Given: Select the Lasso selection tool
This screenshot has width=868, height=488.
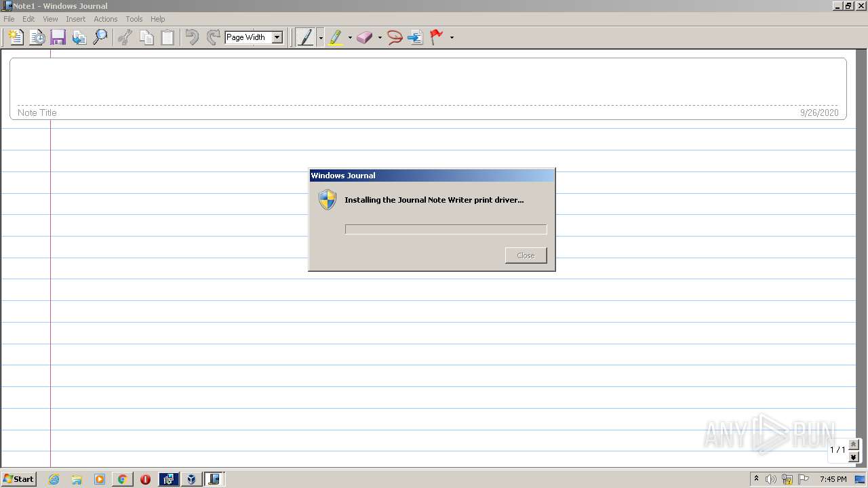Looking at the screenshot, I should pyautogui.click(x=395, y=37).
